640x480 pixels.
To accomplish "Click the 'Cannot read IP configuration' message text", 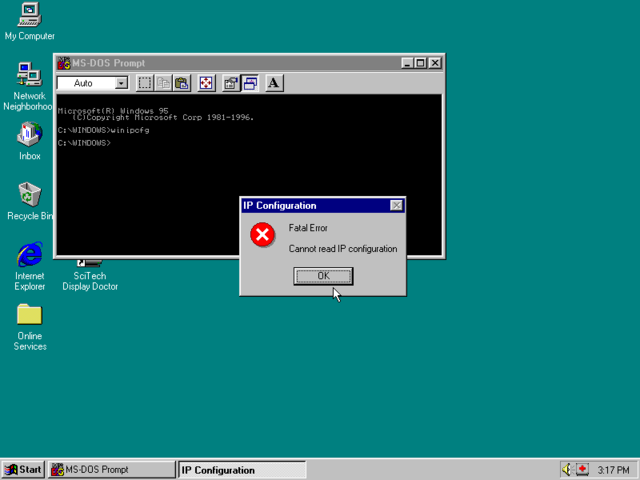I will click(343, 249).
